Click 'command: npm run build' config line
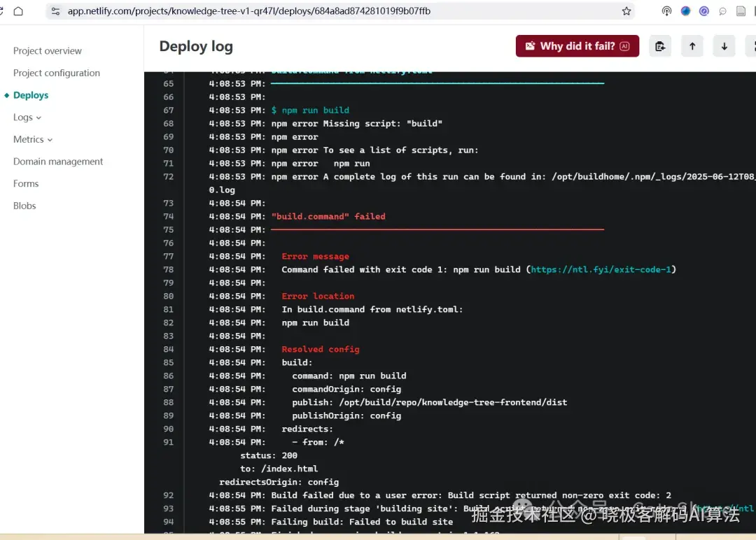Screen dimensions: 756x540 click(x=349, y=376)
